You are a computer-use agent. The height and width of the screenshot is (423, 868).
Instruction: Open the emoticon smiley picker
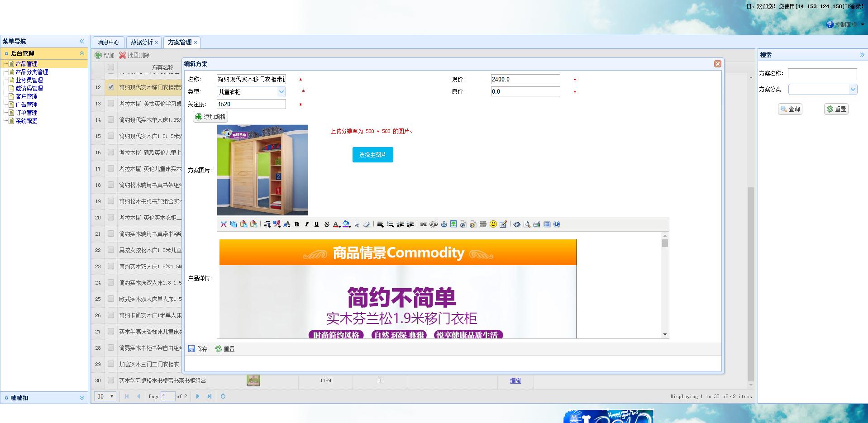tap(493, 224)
